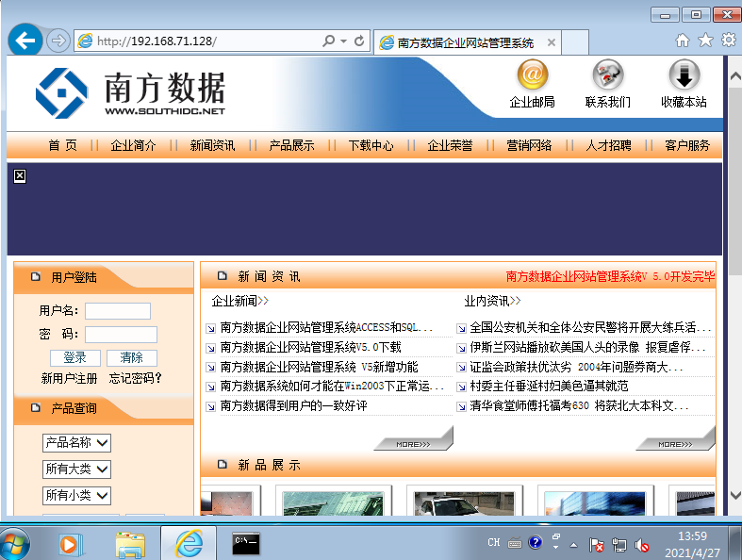The height and width of the screenshot is (560, 742).
Task: Click the network tray icon
Action: pos(619,546)
